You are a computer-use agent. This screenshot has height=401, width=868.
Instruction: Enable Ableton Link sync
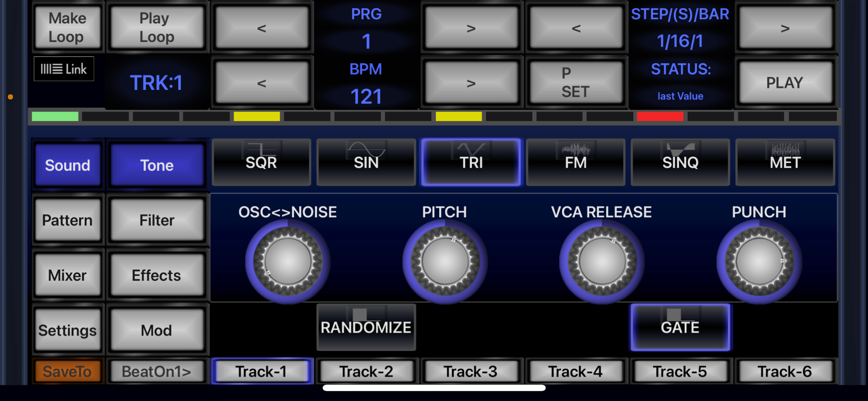(64, 69)
